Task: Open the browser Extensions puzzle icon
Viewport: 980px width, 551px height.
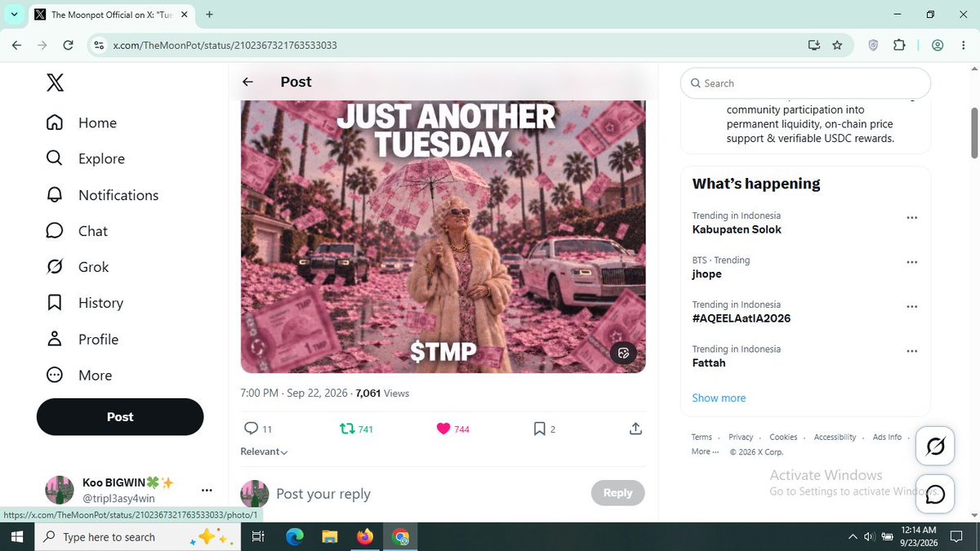Action: tap(899, 46)
